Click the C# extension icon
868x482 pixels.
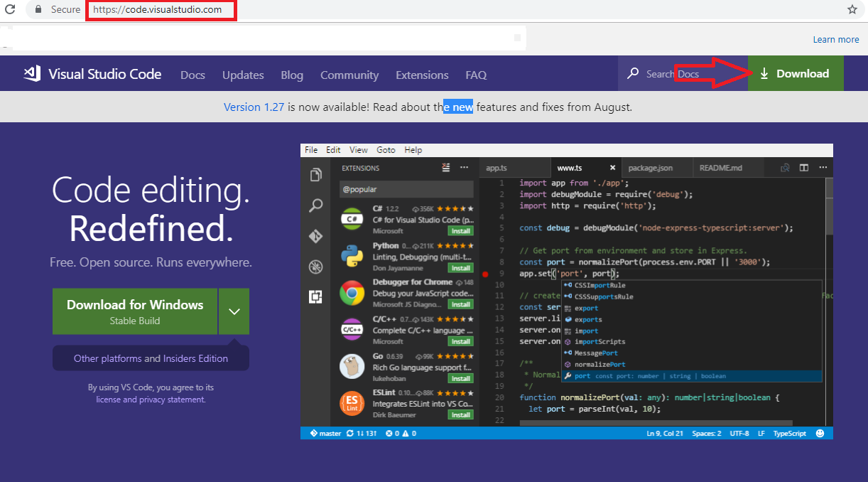352,220
